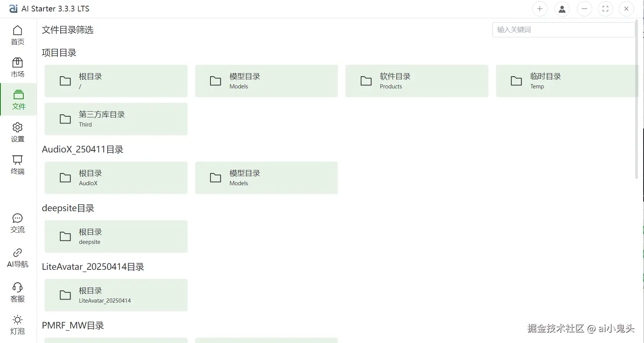Image resolution: width=644 pixels, height=343 pixels.
Task: Open the AudioX 根目录 folder
Action: click(116, 178)
